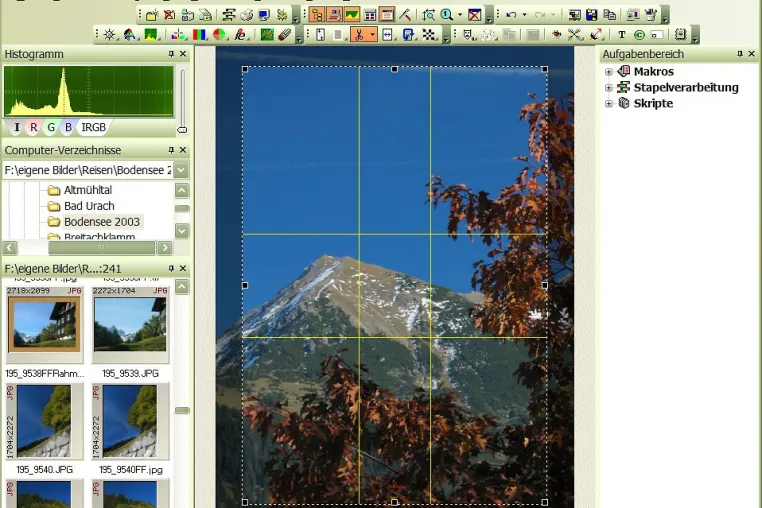The width and height of the screenshot is (762, 508).
Task: Click the stamp frame icon
Action: pos(681,35)
